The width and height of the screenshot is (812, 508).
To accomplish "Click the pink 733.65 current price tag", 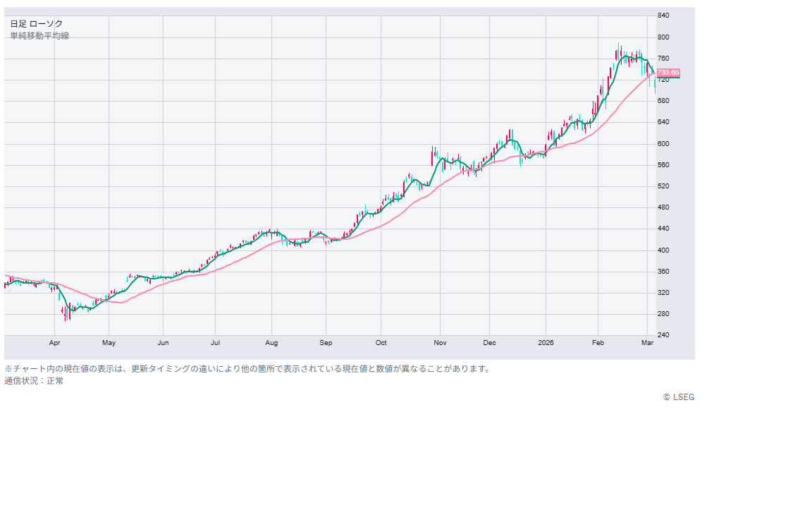I will point(668,73).
